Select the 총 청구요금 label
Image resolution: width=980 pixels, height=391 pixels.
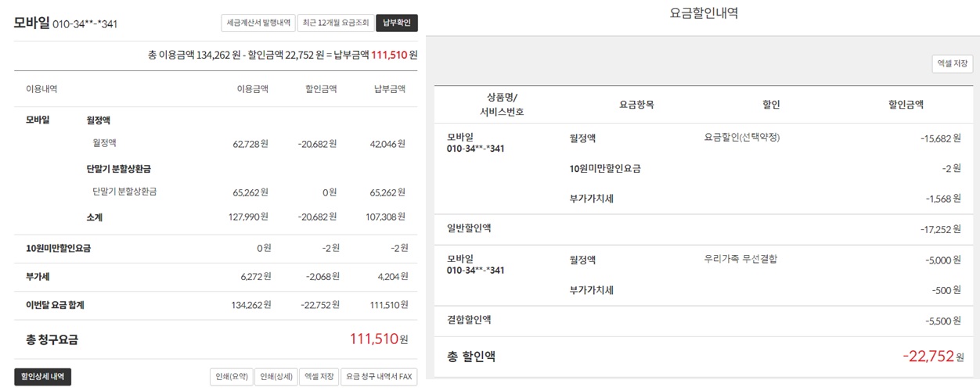click(x=52, y=339)
